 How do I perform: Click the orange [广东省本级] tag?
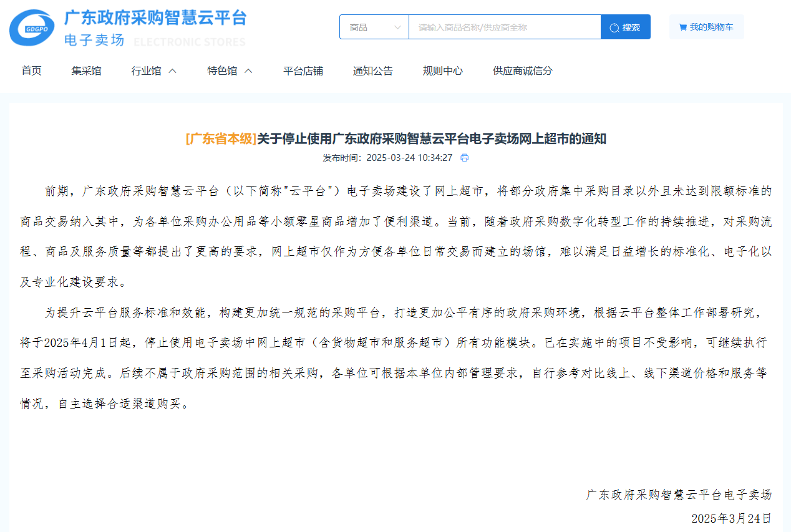click(x=221, y=138)
